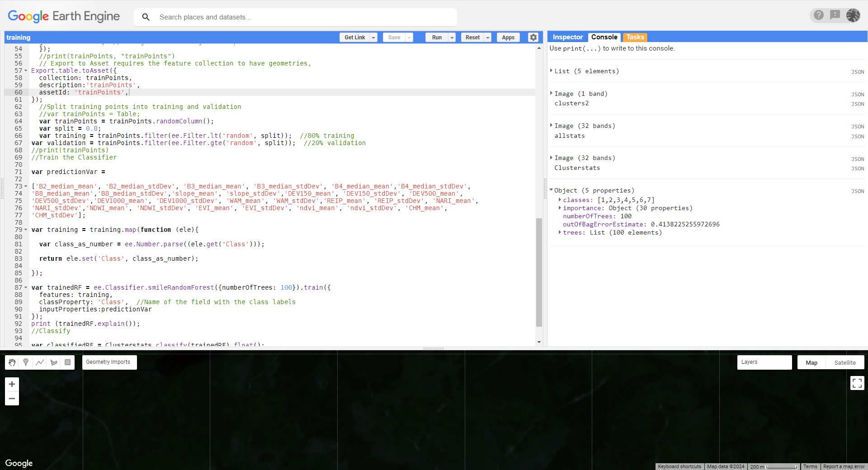Click the scroll down arrow in editor
The image size is (868, 470).
tap(539, 342)
